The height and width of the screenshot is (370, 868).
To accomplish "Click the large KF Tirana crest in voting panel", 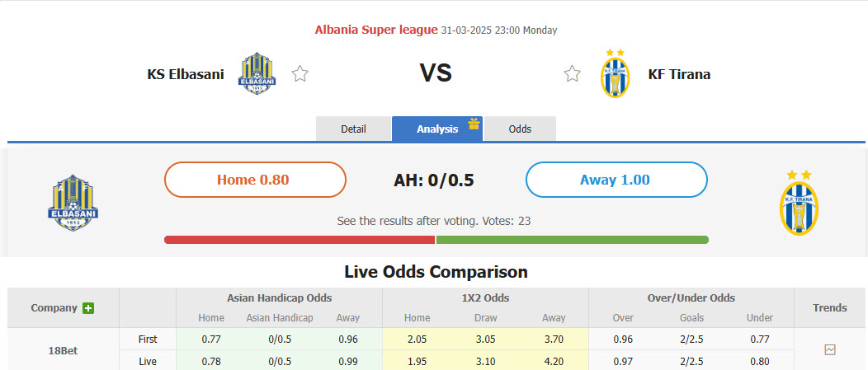I will 799,204.
